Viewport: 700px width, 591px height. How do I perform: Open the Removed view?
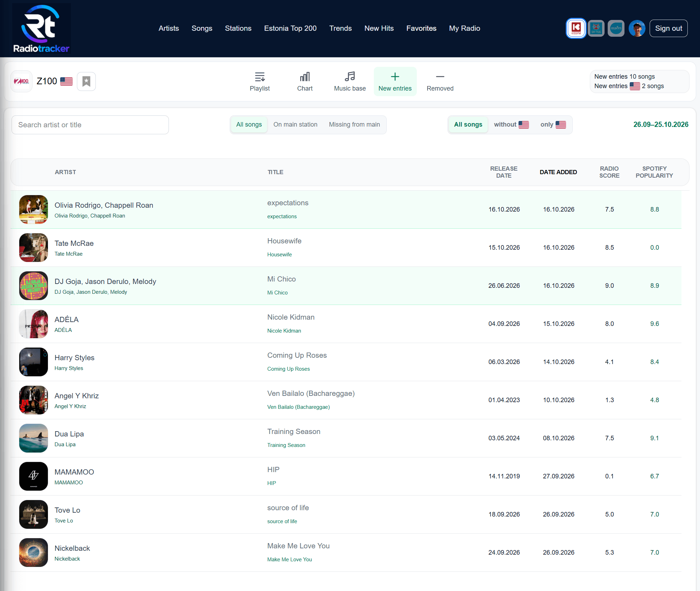tap(440, 81)
